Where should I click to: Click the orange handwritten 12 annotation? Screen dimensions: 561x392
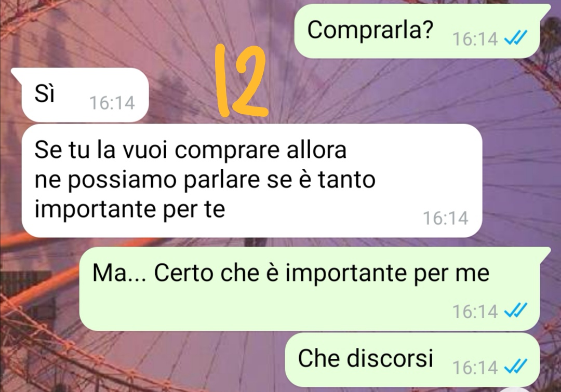241,81
